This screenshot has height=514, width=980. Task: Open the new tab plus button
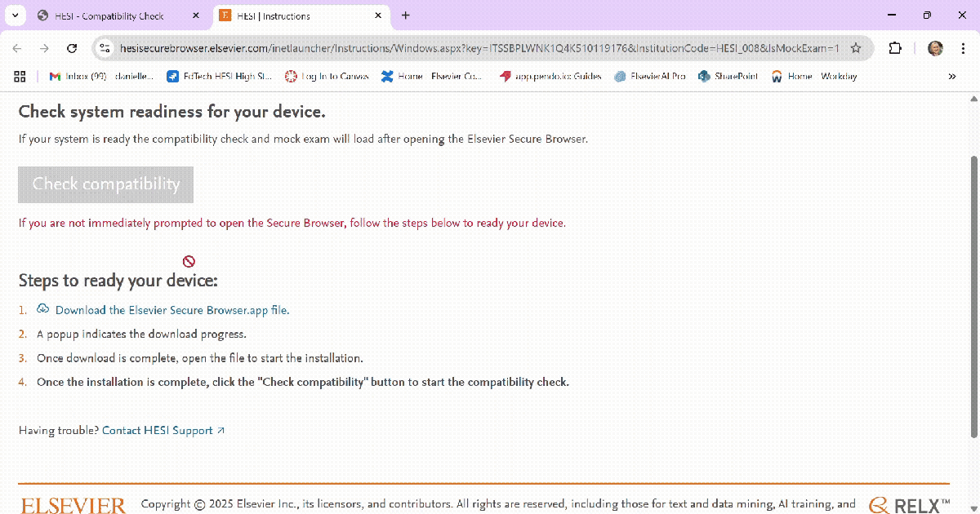tap(406, 16)
